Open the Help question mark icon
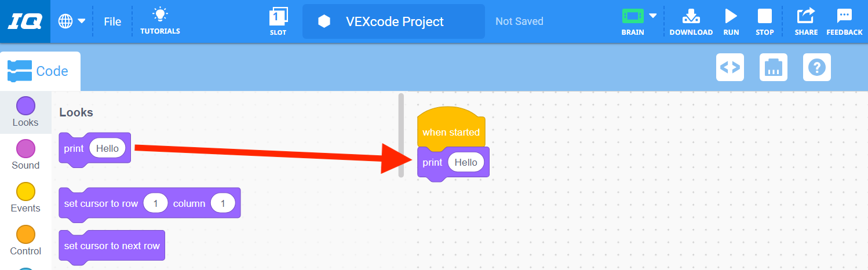Screen dimensions: 868x270 [x=817, y=67]
